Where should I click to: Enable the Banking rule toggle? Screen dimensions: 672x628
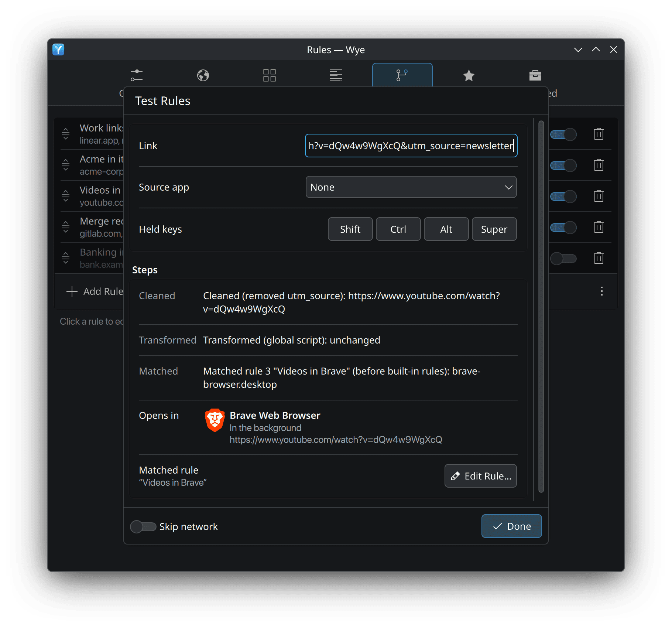(563, 259)
